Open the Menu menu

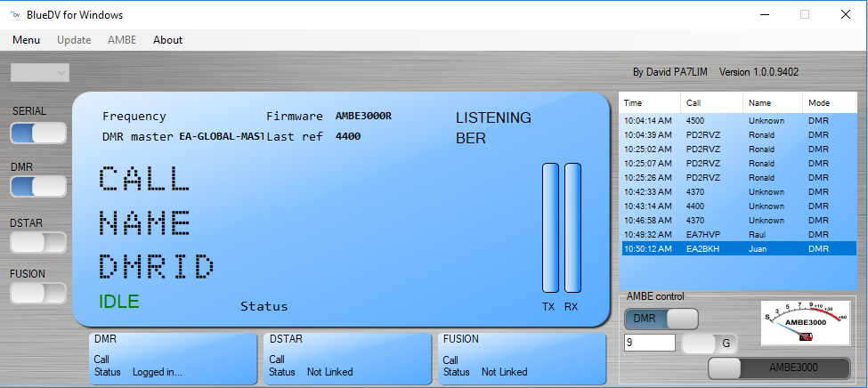pyautogui.click(x=26, y=40)
